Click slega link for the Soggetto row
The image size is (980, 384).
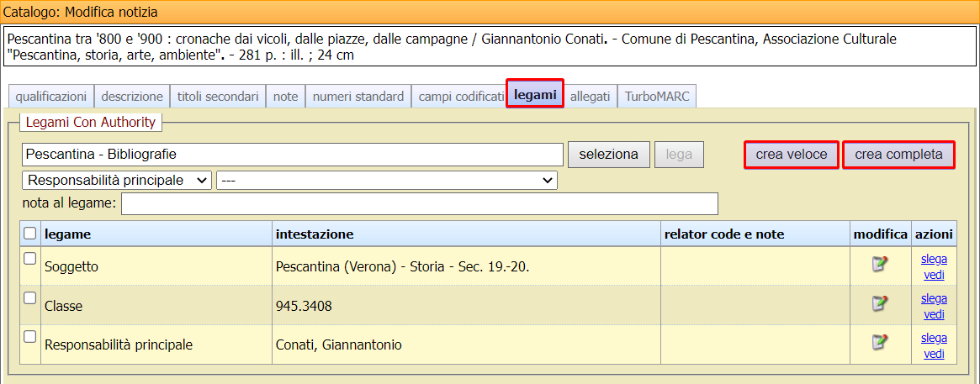tap(934, 259)
